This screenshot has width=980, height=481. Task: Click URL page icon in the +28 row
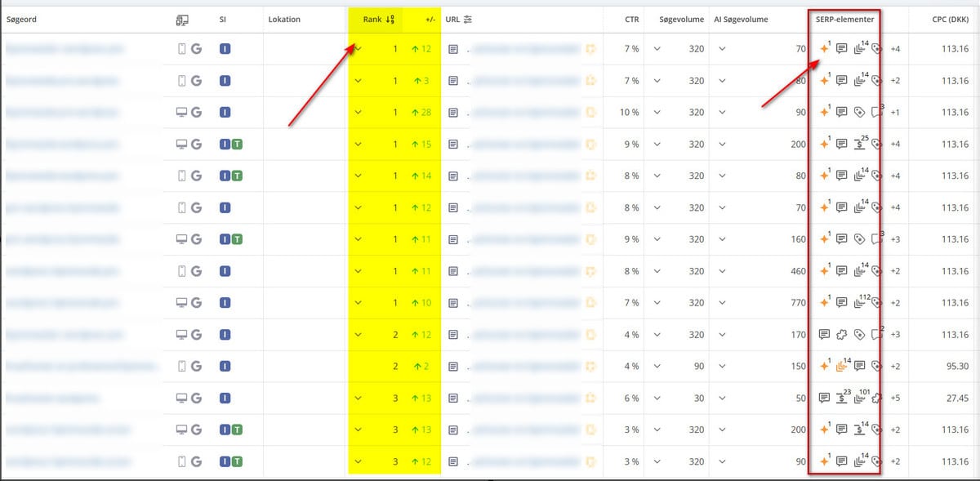click(453, 113)
